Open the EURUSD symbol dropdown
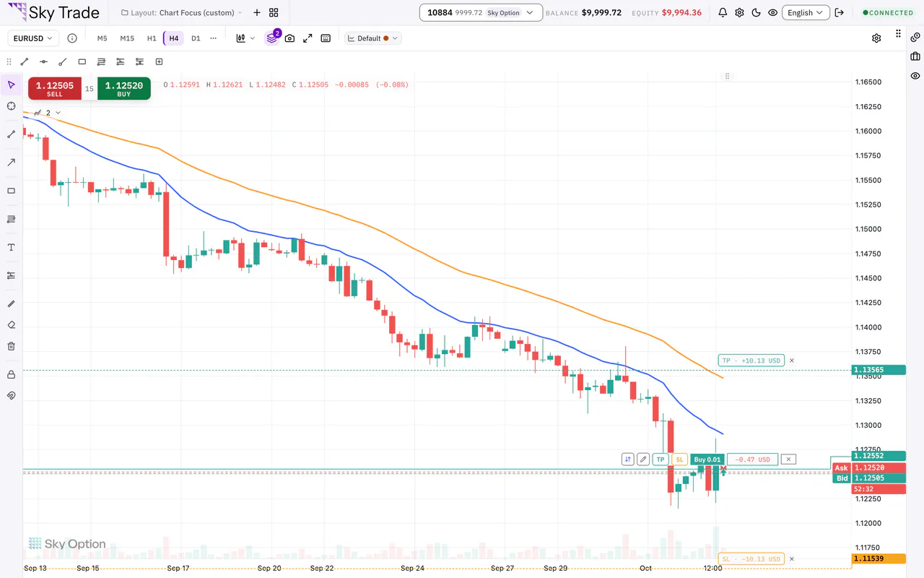The width and height of the screenshot is (924, 578). coord(34,38)
